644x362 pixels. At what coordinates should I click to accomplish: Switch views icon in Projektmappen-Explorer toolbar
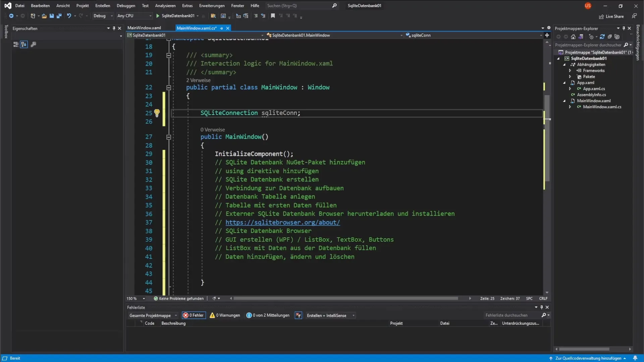(x=581, y=37)
